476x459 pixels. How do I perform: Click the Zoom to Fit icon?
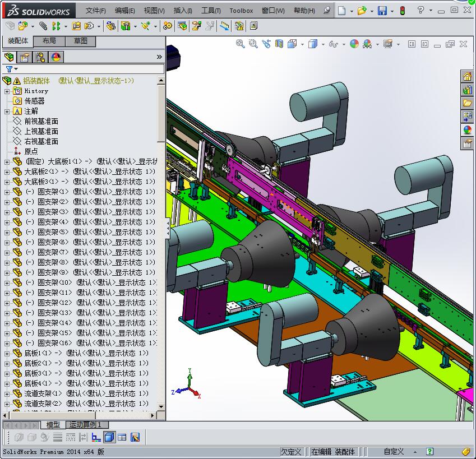pos(241,44)
